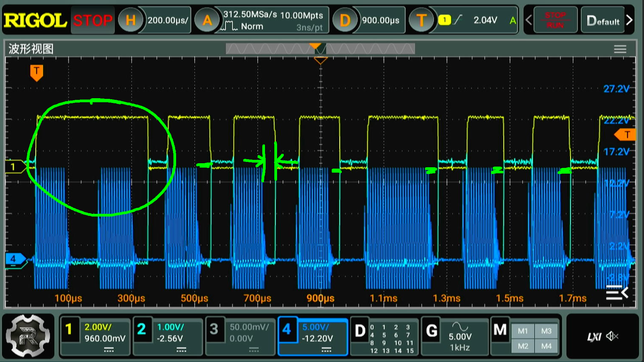Expand the side result panel arrow
The image size is (644, 362).
[616, 293]
